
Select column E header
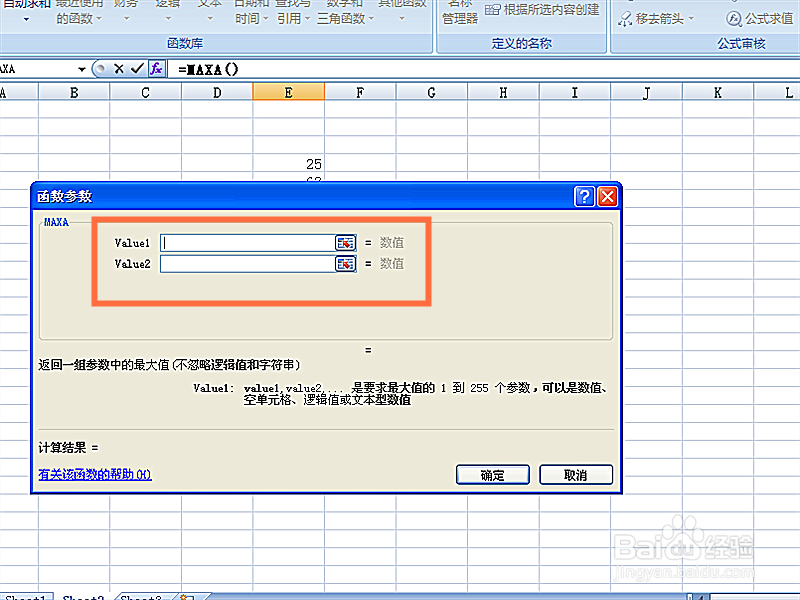pos(289,92)
